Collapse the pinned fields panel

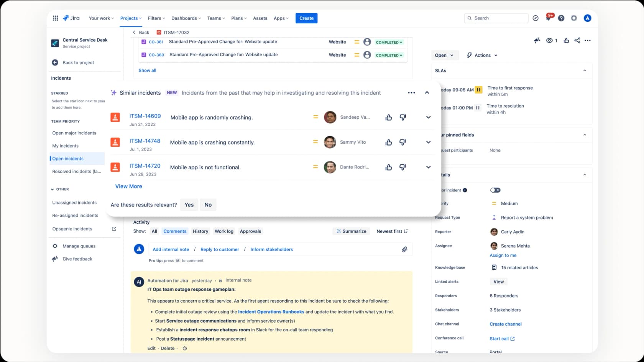[x=585, y=135]
